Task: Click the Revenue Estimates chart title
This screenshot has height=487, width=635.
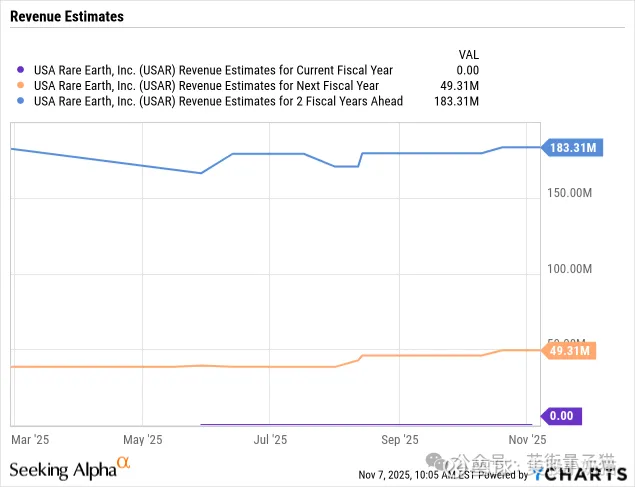Action: click(66, 16)
